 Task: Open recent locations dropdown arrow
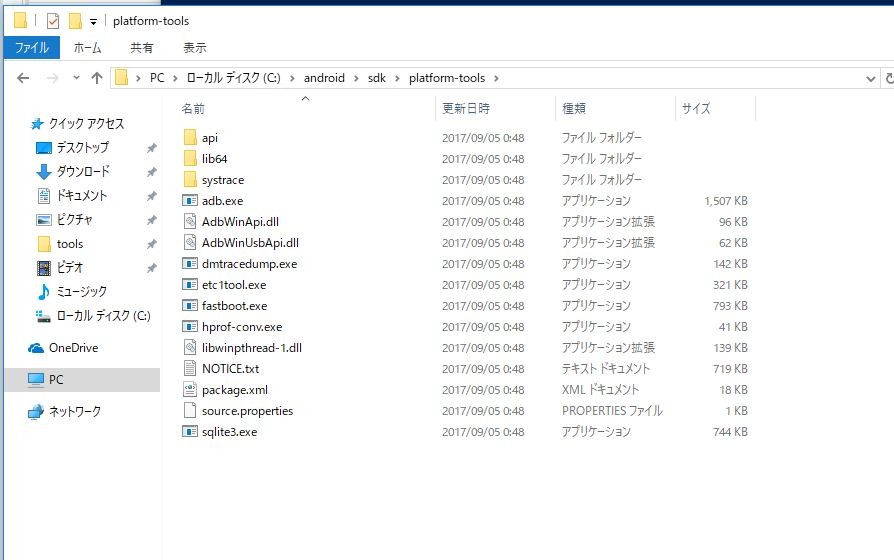[x=76, y=78]
